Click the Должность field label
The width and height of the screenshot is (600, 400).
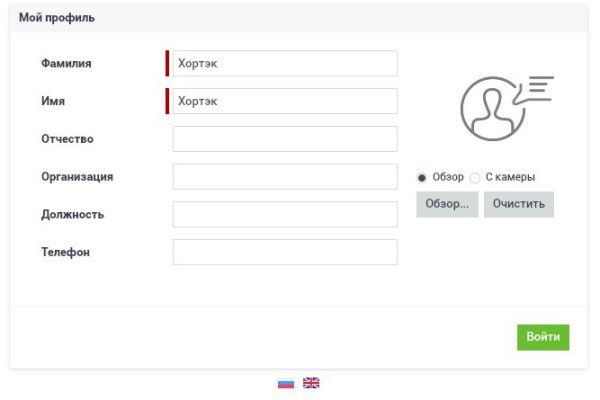click(x=72, y=215)
